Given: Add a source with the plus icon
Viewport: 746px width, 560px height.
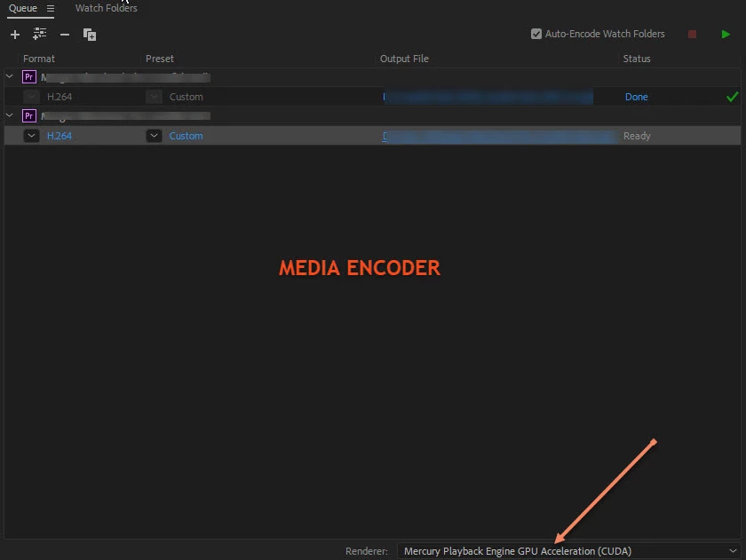Looking at the screenshot, I should pos(15,35).
